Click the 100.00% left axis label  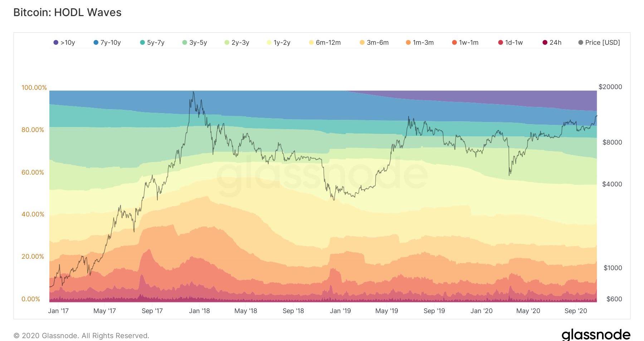tap(34, 88)
